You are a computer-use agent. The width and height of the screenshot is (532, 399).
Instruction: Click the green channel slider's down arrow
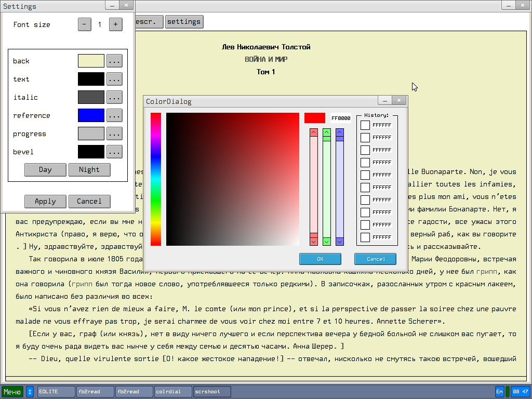327,242
